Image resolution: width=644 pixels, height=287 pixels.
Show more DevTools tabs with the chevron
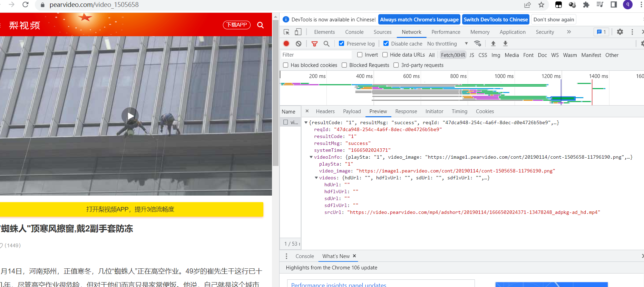coord(569,32)
